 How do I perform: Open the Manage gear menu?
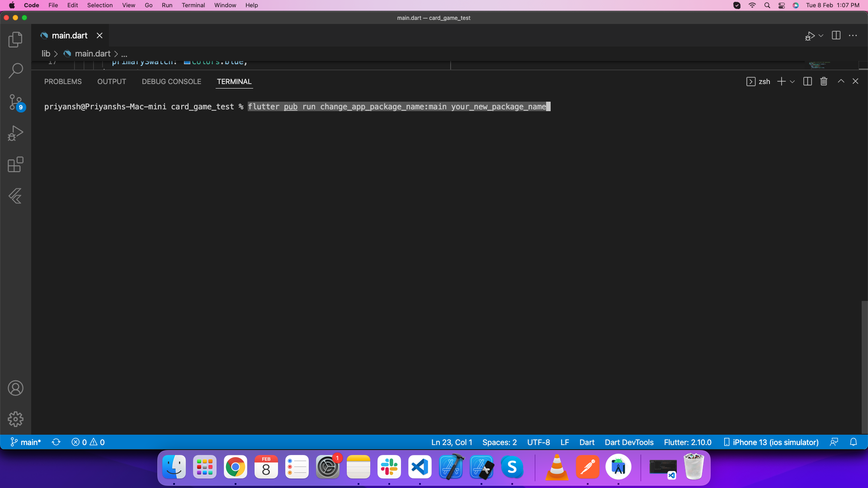[15, 419]
